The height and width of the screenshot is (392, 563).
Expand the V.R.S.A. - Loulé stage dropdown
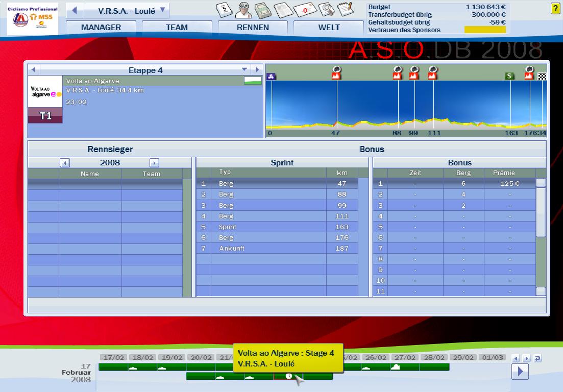[x=162, y=10]
